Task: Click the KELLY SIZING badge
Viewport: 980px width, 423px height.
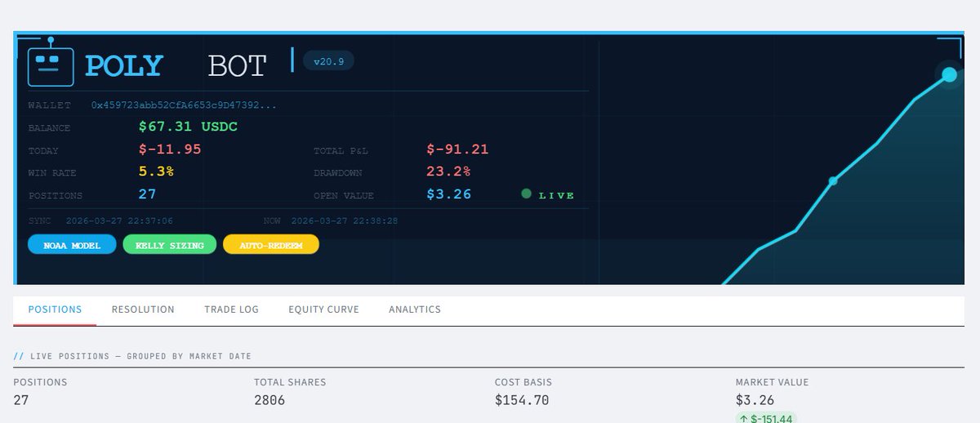Action: click(x=170, y=244)
